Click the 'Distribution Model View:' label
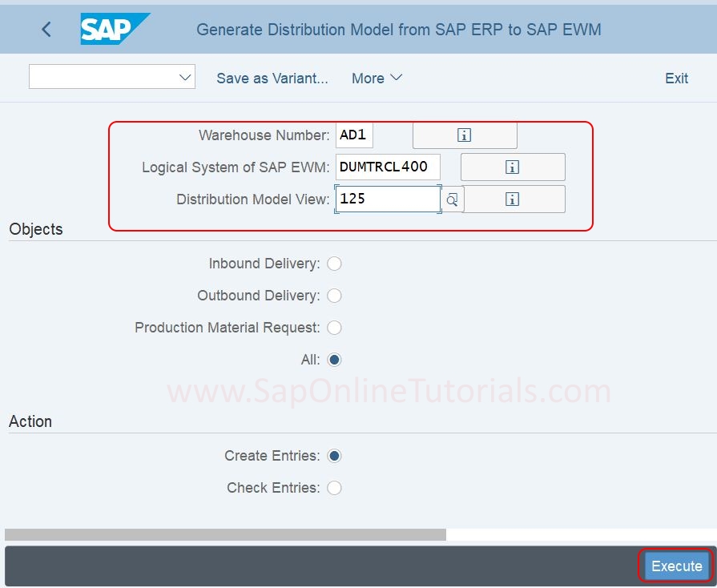This screenshot has height=588, width=717. pyautogui.click(x=253, y=199)
